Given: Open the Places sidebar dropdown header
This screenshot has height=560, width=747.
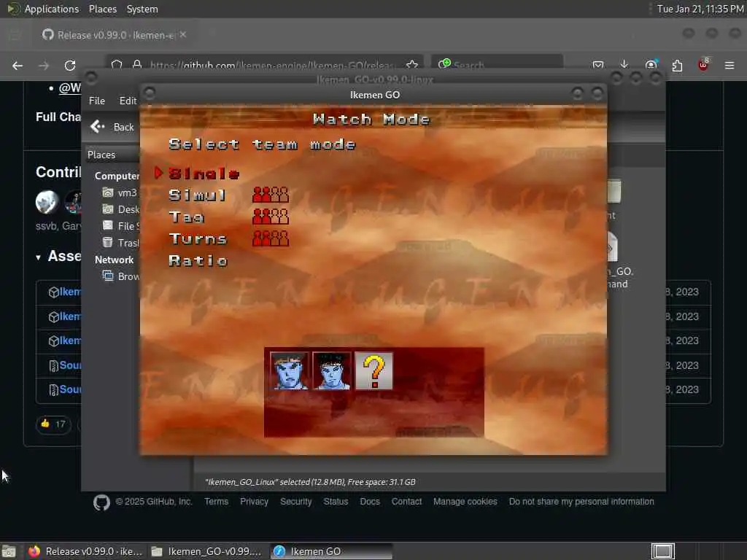Looking at the screenshot, I should coord(112,155).
